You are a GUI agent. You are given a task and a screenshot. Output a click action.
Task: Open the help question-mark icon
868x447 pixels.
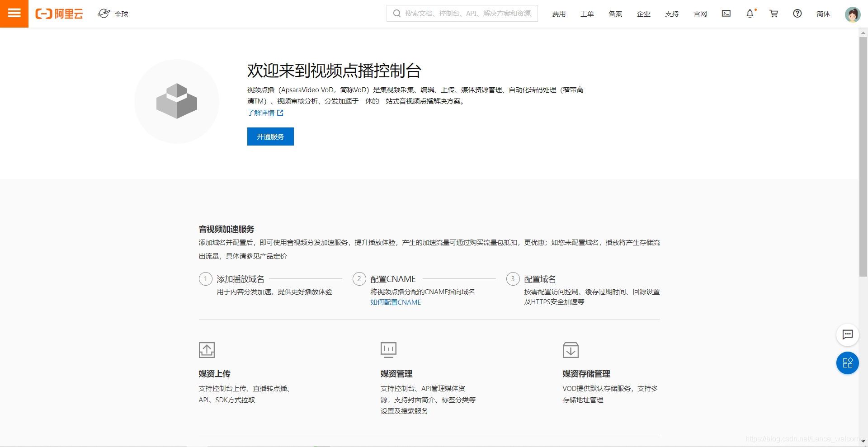click(797, 14)
